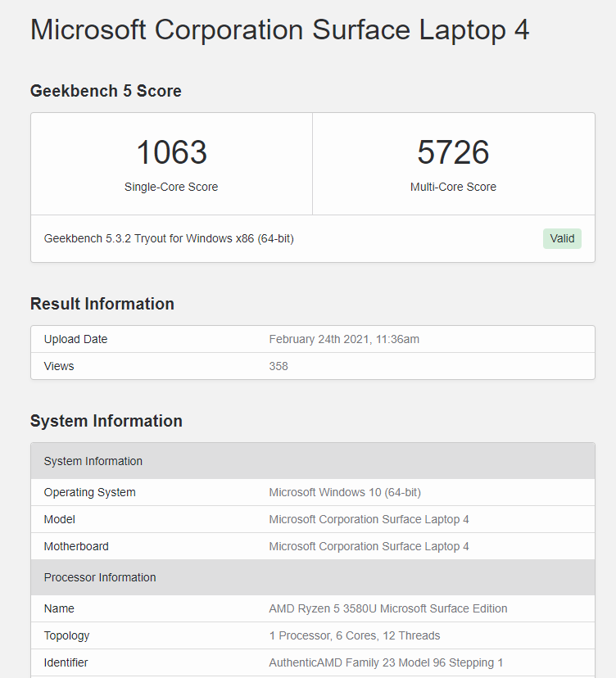Click the Multi-Core Score value 5726
This screenshot has height=678, width=616.
pyautogui.click(x=453, y=152)
